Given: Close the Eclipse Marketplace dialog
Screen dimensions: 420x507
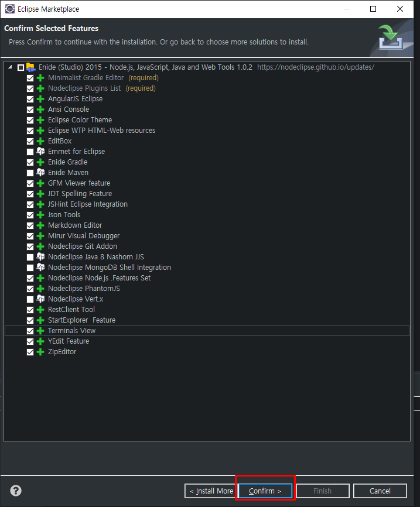Looking at the screenshot, I should (x=400, y=9).
